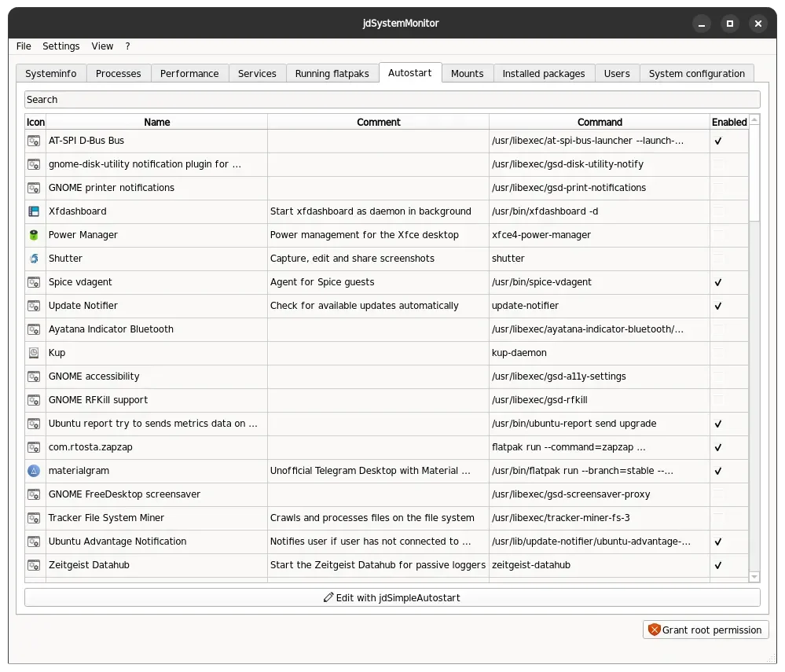The image size is (785, 672).
Task: Click the Shutter app icon
Action: click(x=34, y=259)
